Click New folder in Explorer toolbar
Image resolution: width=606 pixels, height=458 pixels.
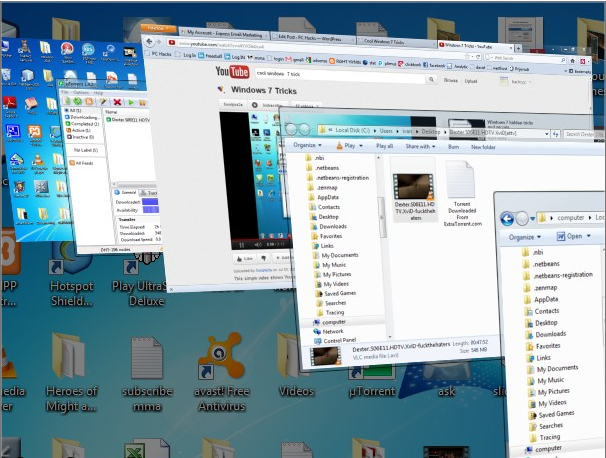(x=483, y=147)
